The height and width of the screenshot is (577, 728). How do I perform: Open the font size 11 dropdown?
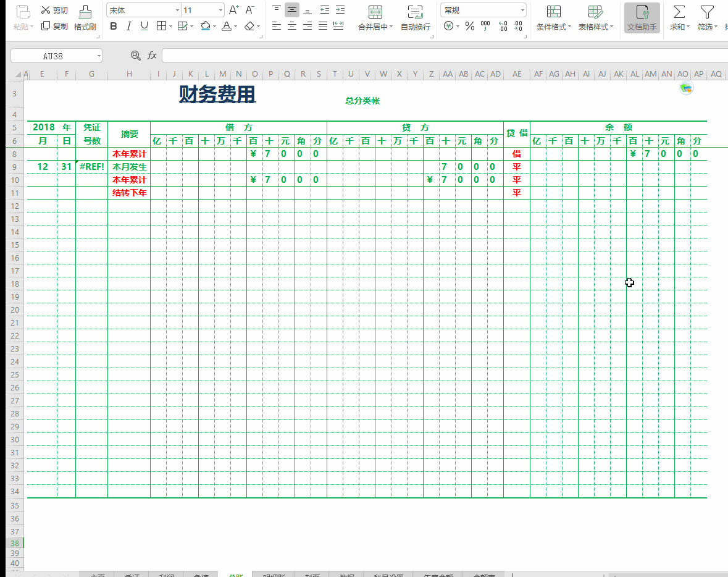pos(220,11)
